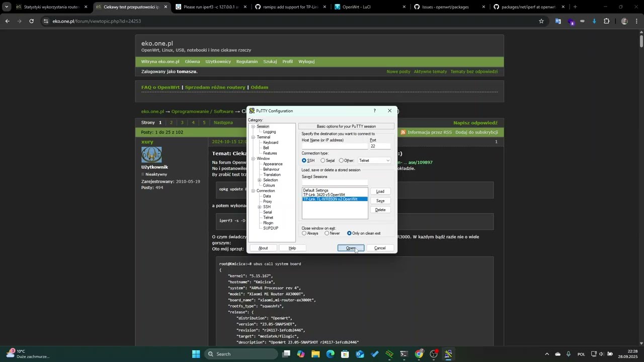
Task: Switch to OpenWrt - LuCI tab
Action: tap(370, 7)
